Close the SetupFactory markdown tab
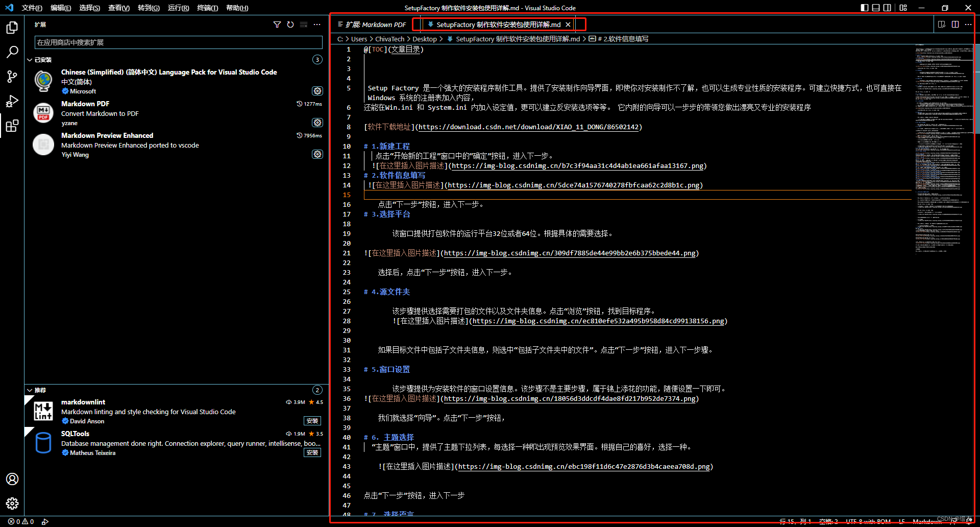Image resolution: width=980 pixels, height=527 pixels. (568, 25)
